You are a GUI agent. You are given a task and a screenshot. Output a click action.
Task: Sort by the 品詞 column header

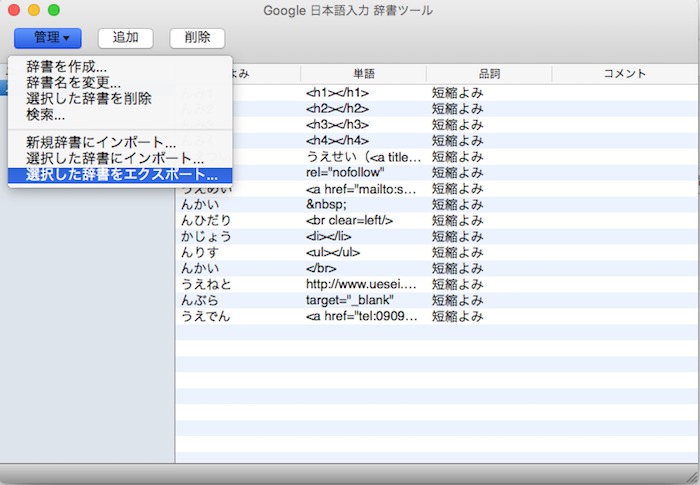[489, 74]
